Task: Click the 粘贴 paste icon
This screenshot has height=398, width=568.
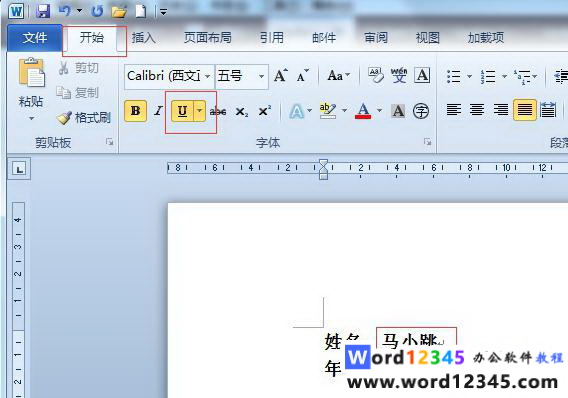Action: point(31,72)
